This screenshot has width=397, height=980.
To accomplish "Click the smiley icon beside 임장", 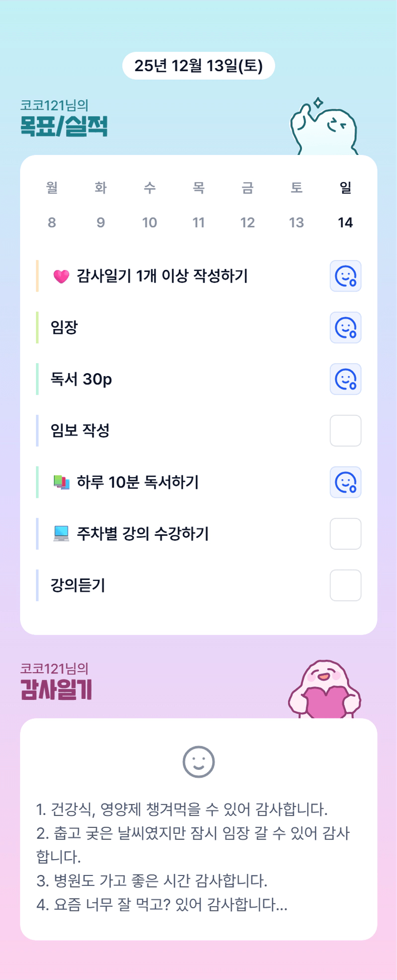I will coord(345,328).
